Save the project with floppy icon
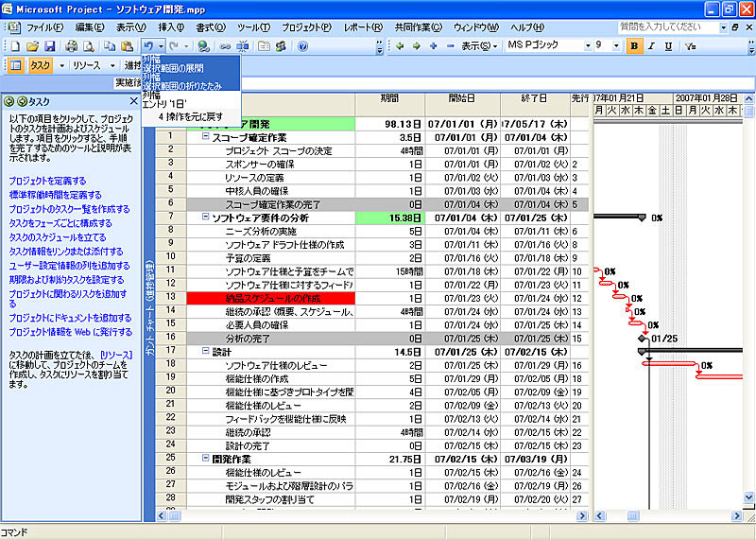This screenshot has width=756, height=540. (x=50, y=46)
